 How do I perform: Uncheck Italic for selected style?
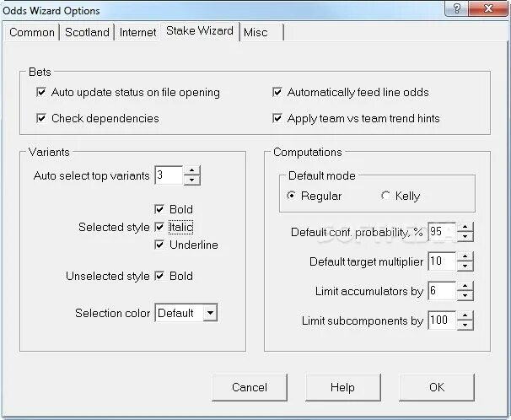point(159,227)
